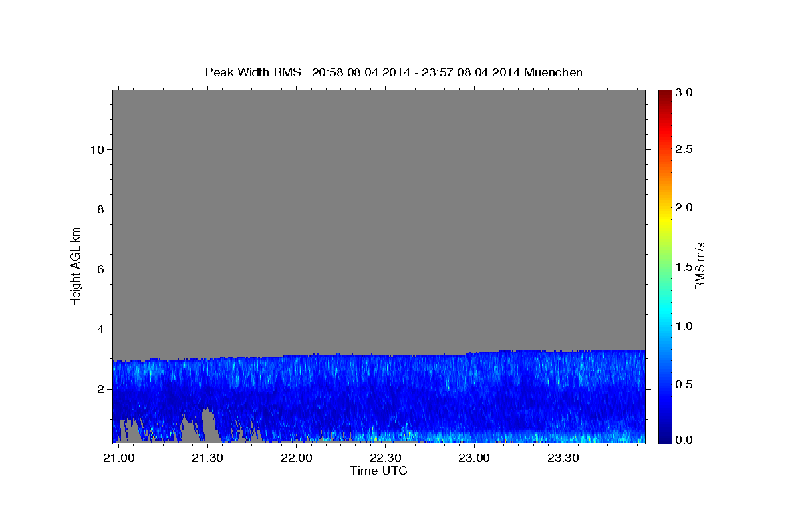
Task: Click the 22:30 time tick label
Action: [x=384, y=458]
